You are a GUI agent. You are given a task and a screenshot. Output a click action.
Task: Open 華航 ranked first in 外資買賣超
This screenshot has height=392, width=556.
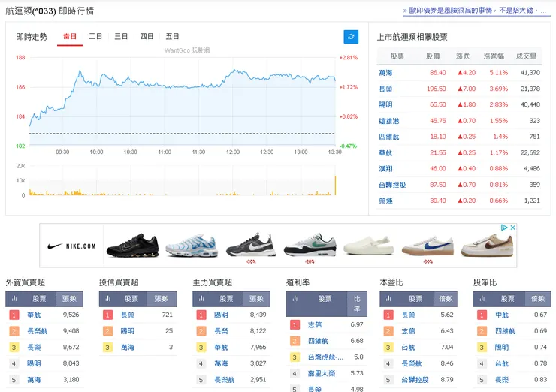point(34,315)
